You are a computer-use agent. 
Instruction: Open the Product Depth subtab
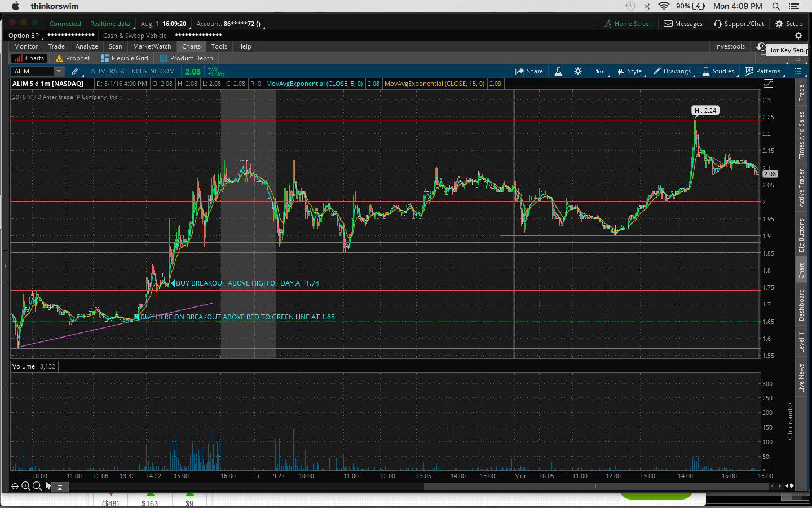(x=187, y=58)
